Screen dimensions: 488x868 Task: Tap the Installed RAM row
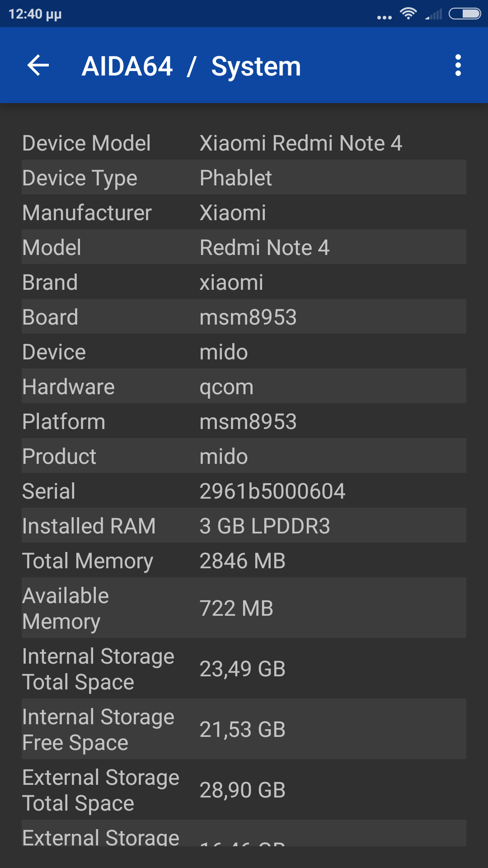pyautogui.click(x=244, y=526)
